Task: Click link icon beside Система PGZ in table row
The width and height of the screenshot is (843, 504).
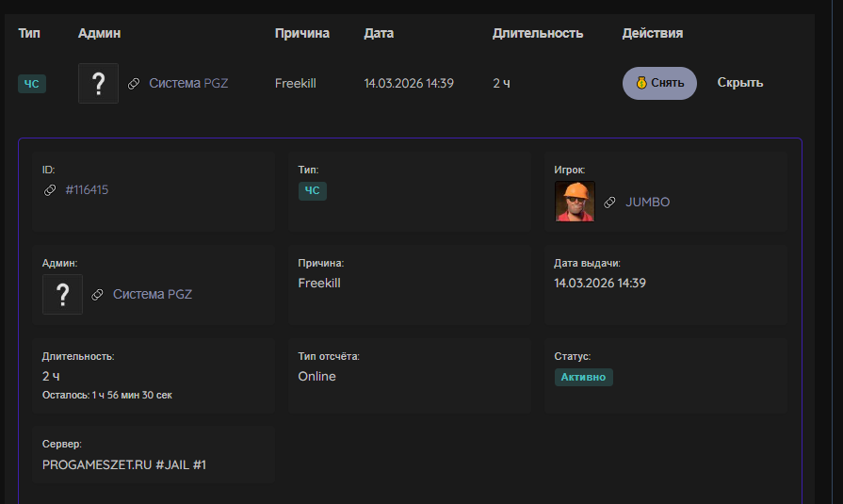Action: click(134, 84)
